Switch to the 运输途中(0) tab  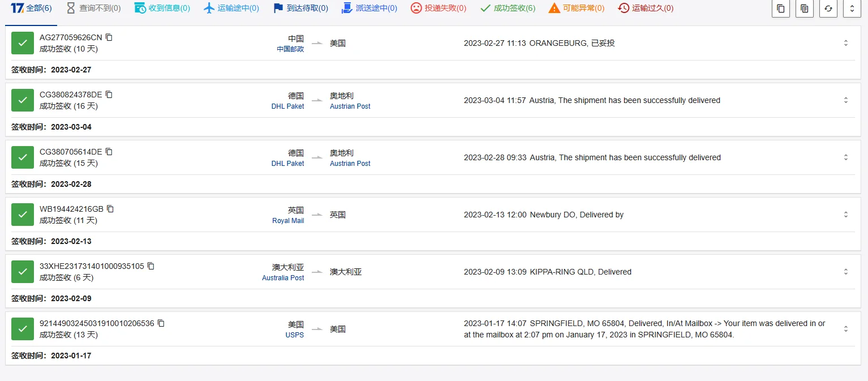[x=231, y=8]
